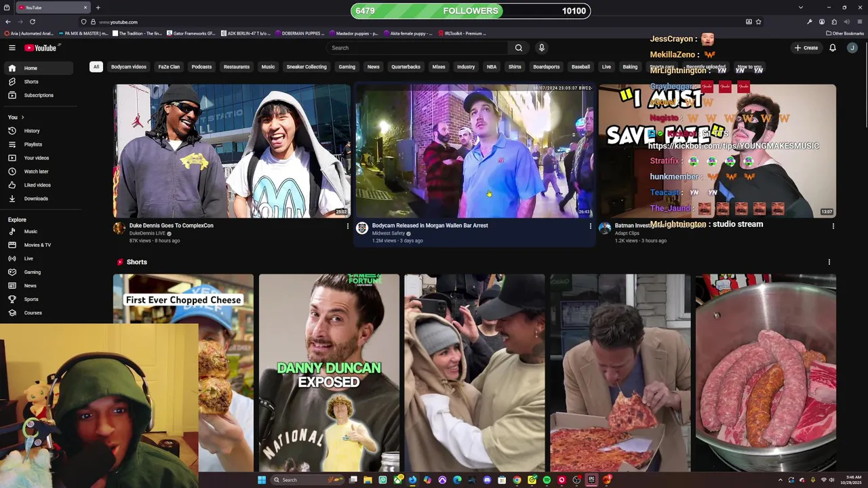
Task: Select the FaZe Clan chip
Action: [x=169, y=66]
